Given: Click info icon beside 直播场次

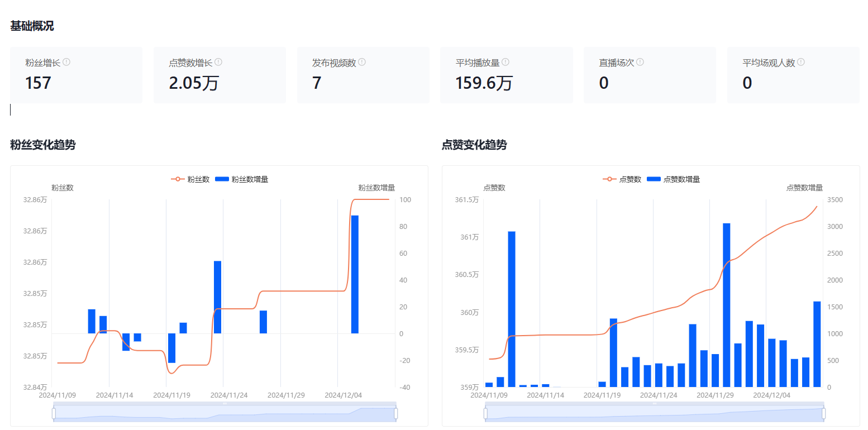Looking at the screenshot, I should (x=640, y=62).
